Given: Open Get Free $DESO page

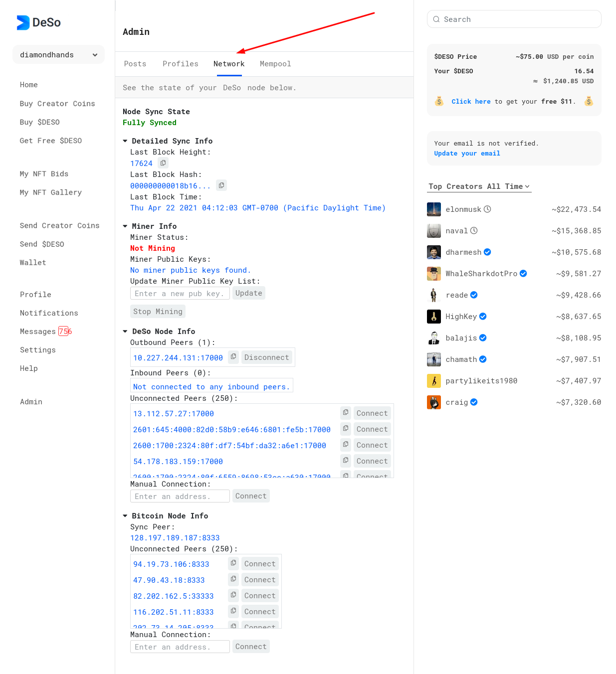Looking at the screenshot, I should (51, 141).
